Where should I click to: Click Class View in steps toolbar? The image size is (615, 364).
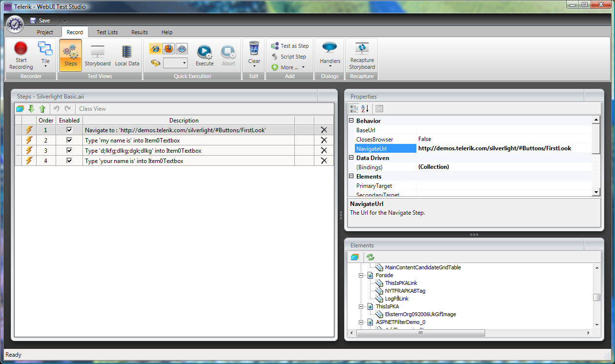point(92,109)
